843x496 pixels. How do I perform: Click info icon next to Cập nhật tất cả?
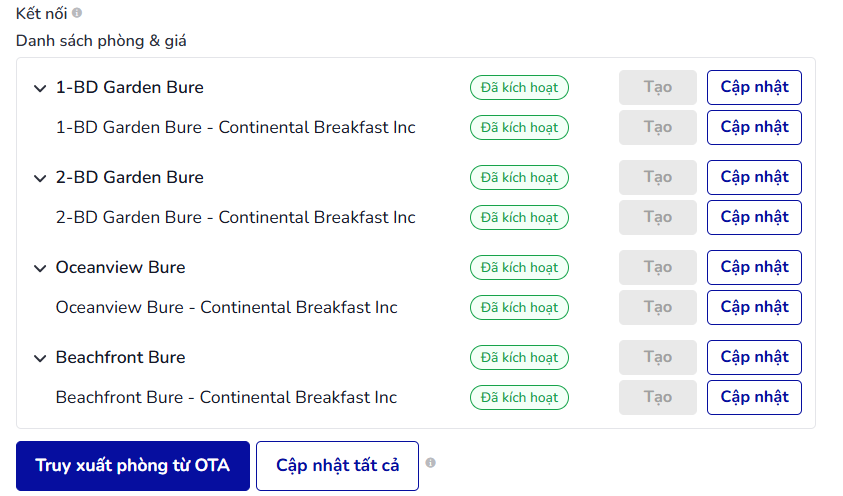click(431, 463)
